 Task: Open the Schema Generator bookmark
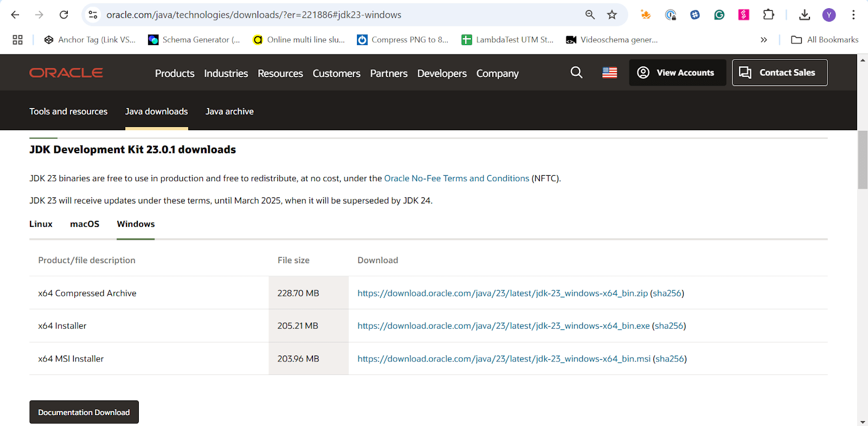194,40
